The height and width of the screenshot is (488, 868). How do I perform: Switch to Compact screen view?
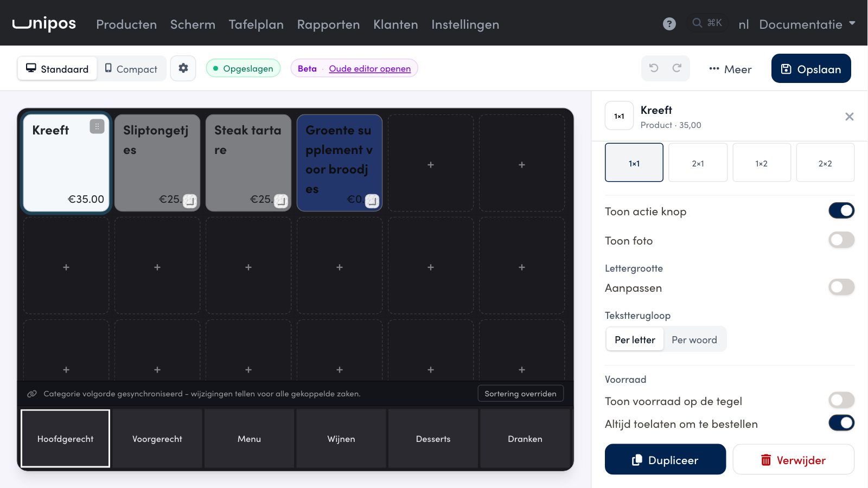131,69
